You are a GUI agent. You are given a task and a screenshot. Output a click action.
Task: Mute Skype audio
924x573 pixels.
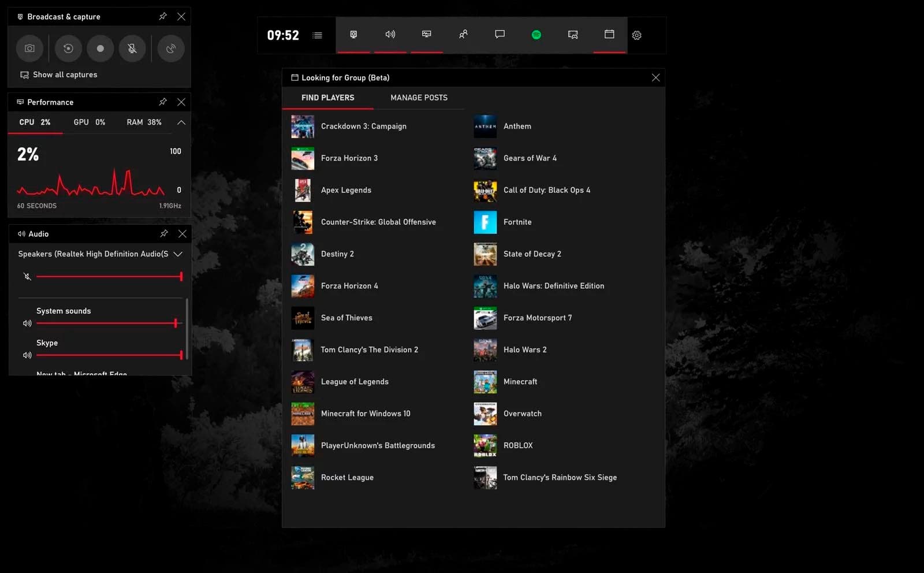pyautogui.click(x=27, y=355)
